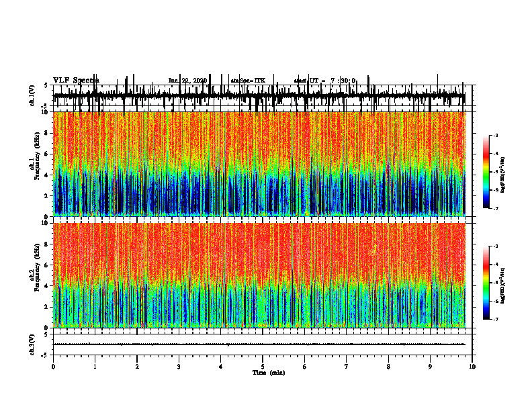Click time axis tick label "5"
Viewport: 532px width, 411px height.
(x=263, y=367)
